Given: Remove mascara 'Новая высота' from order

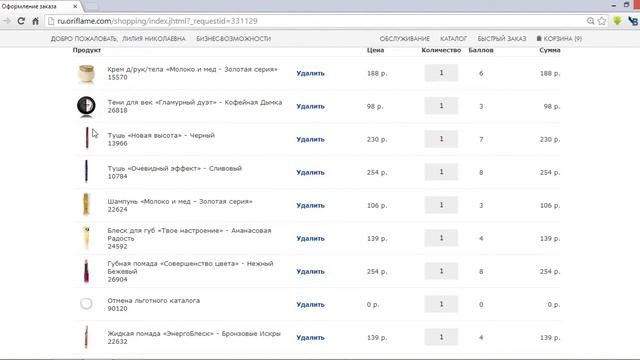Looking at the screenshot, I should (x=310, y=140).
